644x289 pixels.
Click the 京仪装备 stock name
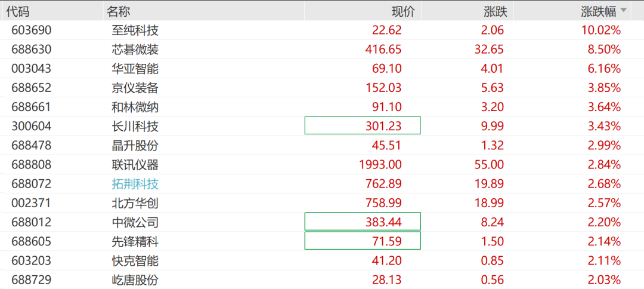tap(135, 88)
